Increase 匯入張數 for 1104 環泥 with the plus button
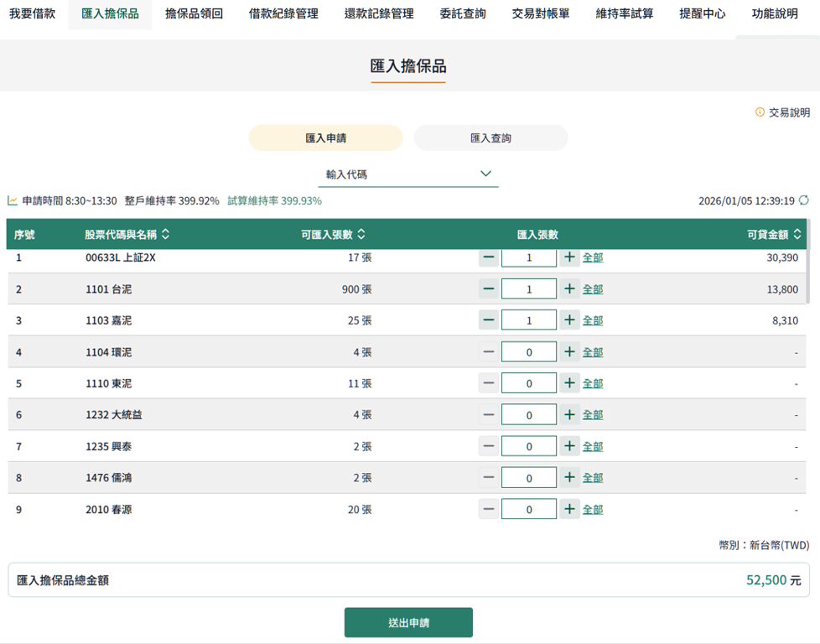This screenshot has width=820, height=644. (569, 352)
